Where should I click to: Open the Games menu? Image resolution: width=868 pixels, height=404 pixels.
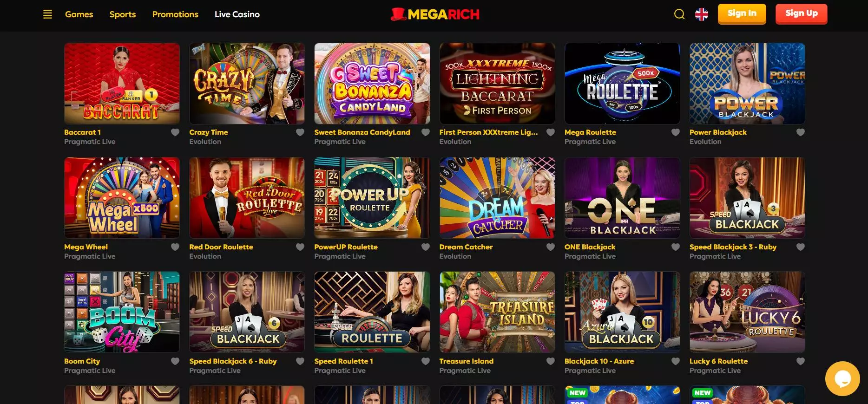click(79, 14)
